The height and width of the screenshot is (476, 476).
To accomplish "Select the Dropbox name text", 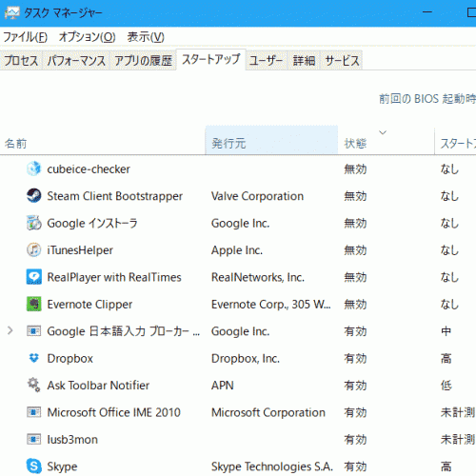I will pyautogui.click(x=70, y=358).
